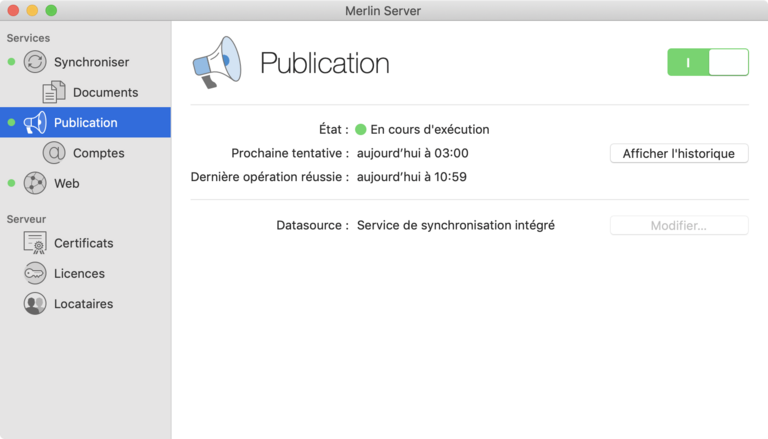The height and width of the screenshot is (439, 768).
Task: Click the Comptes at-sign icon
Action: coord(54,153)
